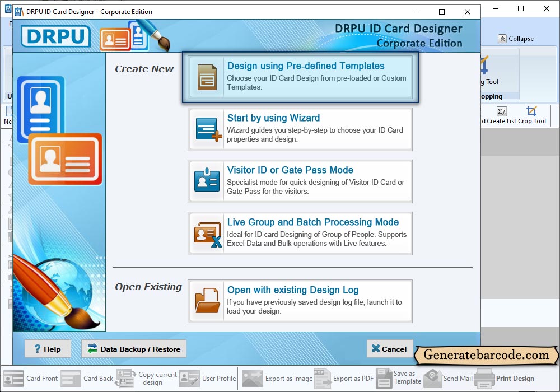
Task: Select Crop Tool in main window
Action: (532, 115)
